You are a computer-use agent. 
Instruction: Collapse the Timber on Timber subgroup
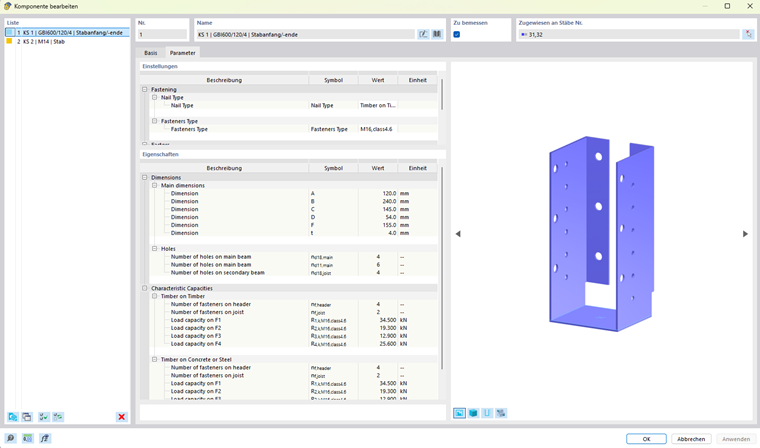155,296
